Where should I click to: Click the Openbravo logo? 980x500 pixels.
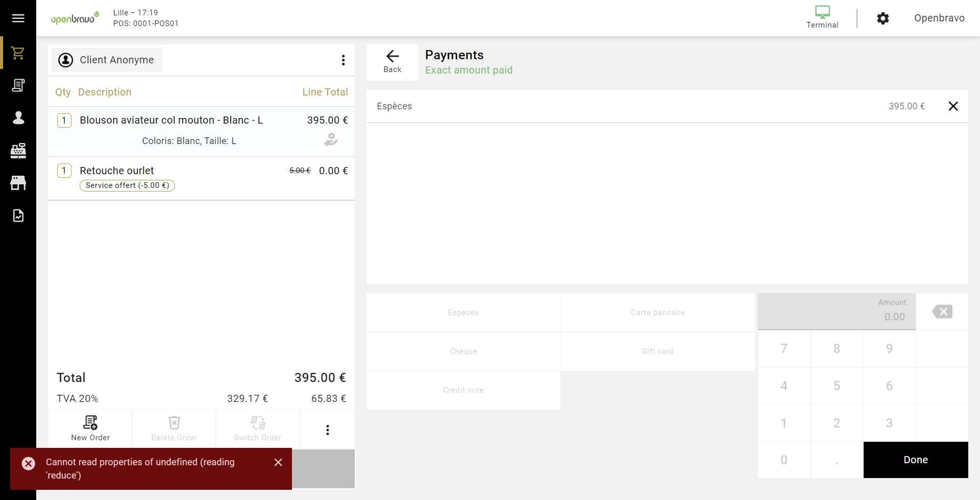(x=75, y=18)
